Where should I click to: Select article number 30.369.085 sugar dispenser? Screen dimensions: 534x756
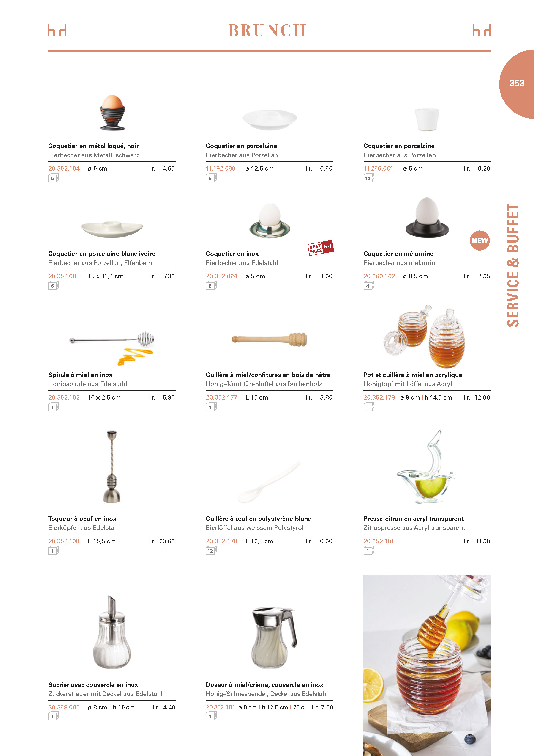click(x=64, y=707)
